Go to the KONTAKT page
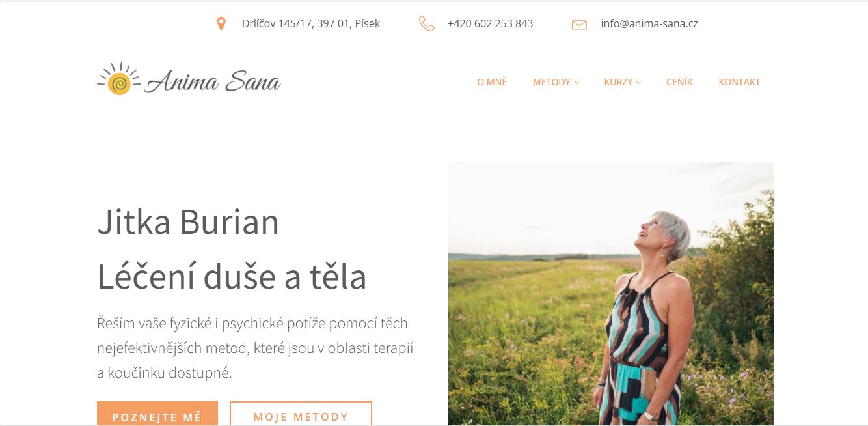Image resolution: width=868 pixels, height=426 pixels. coord(739,82)
